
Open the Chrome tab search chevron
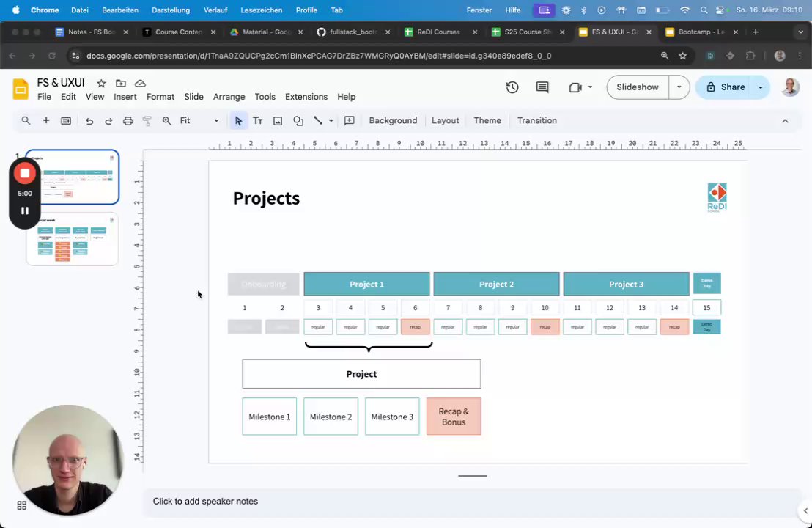(800, 32)
